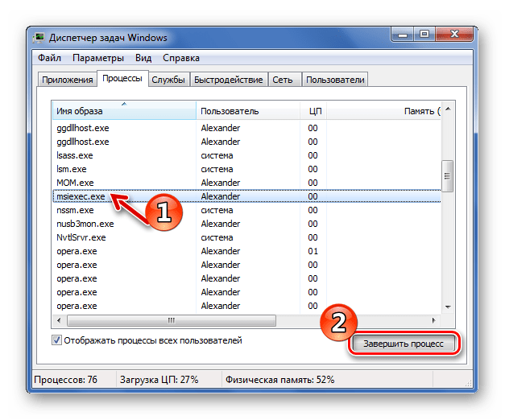Viewport: 505px width, 420px height.
Task: Sort by ЦП column header
Action: pyautogui.click(x=313, y=111)
